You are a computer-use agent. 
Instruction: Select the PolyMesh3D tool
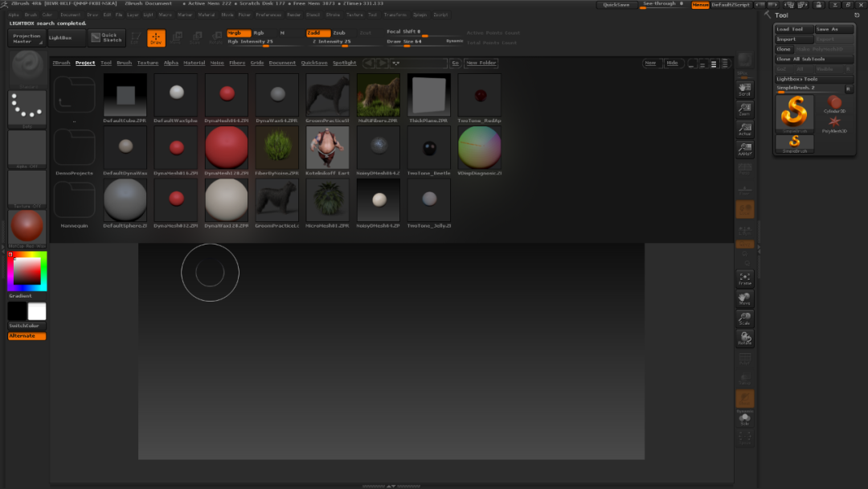point(834,124)
